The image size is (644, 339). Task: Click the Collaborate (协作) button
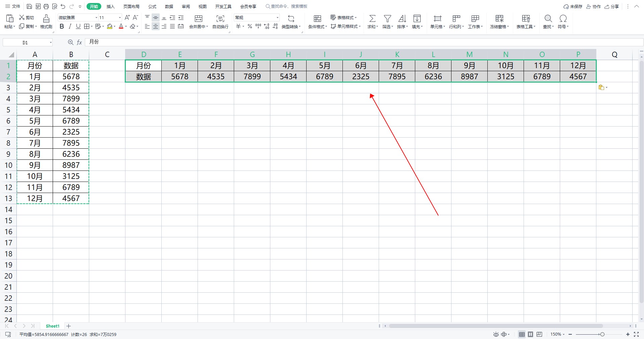coord(593,6)
